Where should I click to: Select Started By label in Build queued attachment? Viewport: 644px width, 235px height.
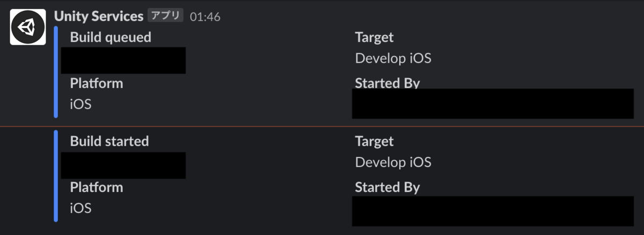coord(387,83)
